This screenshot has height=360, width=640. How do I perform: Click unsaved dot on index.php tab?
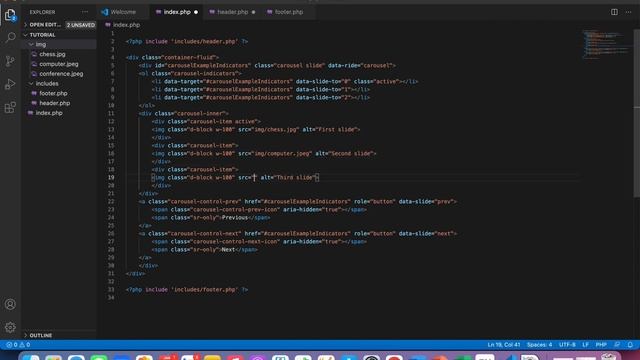click(x=196, y=12)
